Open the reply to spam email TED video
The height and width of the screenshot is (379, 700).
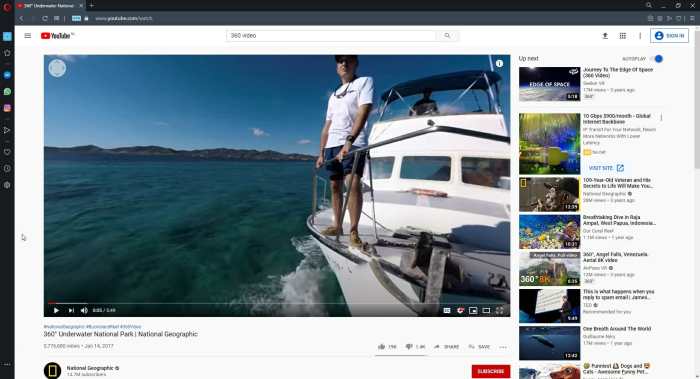click(x=550, y=306)
